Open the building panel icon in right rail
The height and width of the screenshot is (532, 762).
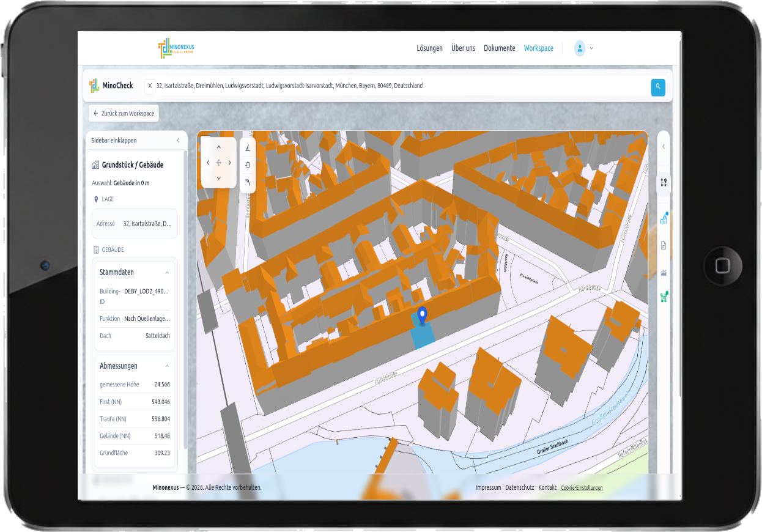point(664,220)
